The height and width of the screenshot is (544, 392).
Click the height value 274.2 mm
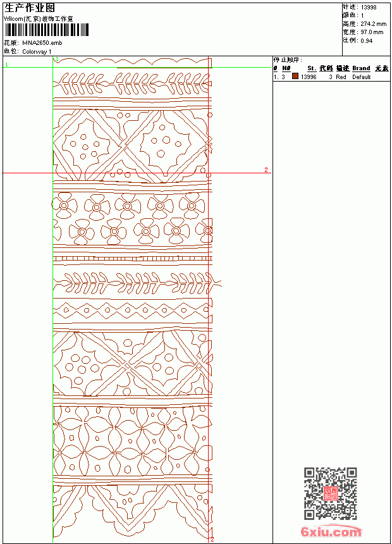[373, 24]
